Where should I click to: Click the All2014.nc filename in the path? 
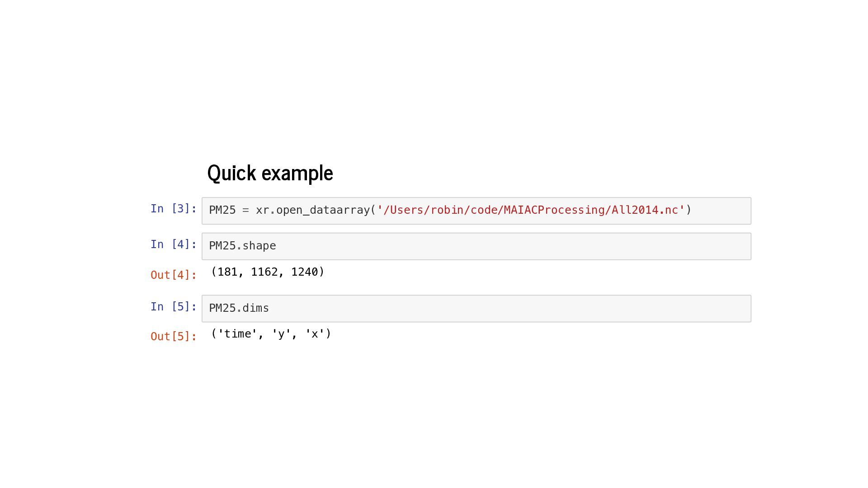[645, 210]
